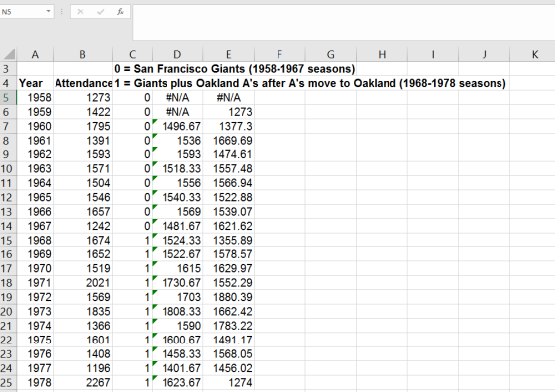The height and width of the screenshot is (392, 555).
Task: Select row 25 header
Action: coord(8,382)
